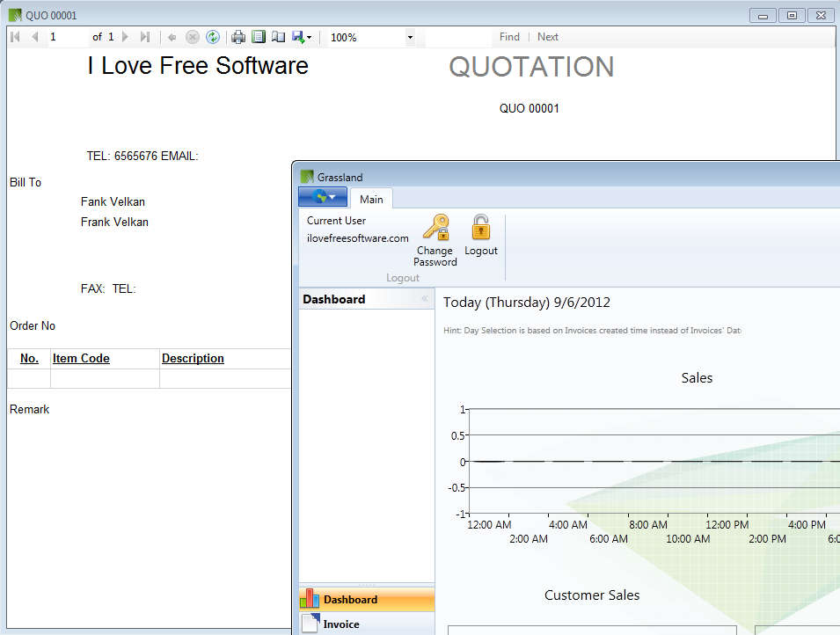Click the Logout ribbon group label

403,278
